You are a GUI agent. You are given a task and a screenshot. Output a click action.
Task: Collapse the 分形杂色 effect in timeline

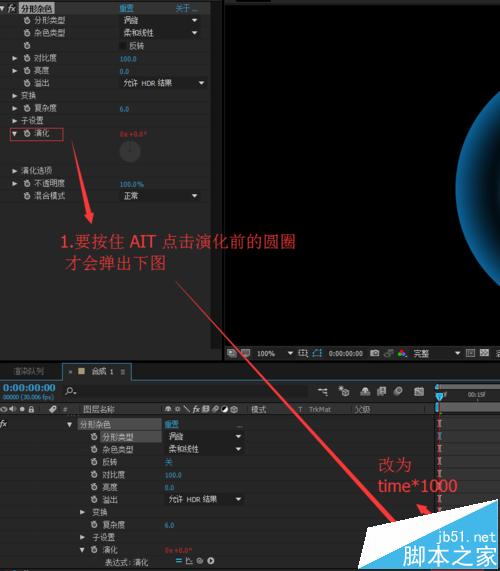[x=69, y=425]
